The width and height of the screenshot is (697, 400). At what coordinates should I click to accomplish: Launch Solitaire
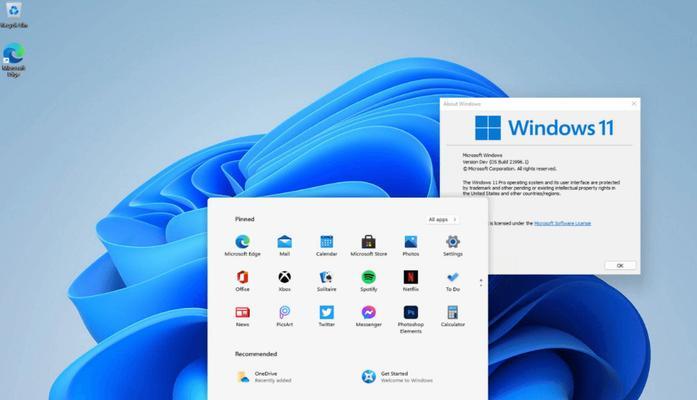327,280
